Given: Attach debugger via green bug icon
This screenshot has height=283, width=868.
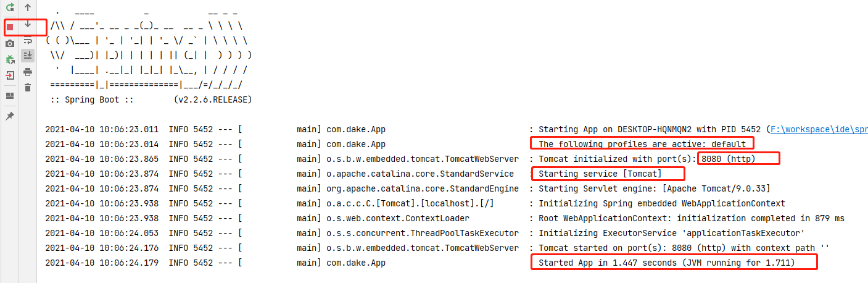Looking at the screenshot, I should [x=10, y=60].
